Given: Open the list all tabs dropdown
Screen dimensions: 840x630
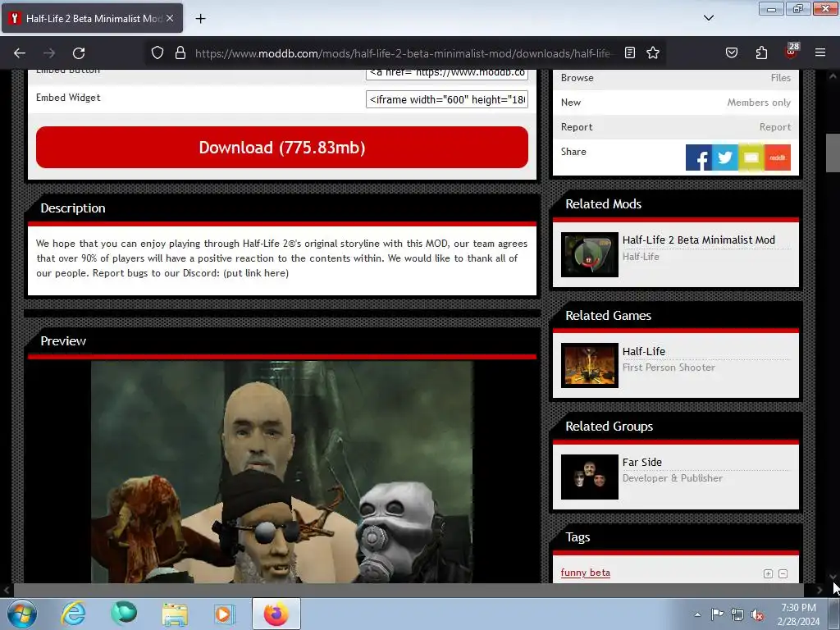Looking at the screenshot, I should tap(708, 18).
